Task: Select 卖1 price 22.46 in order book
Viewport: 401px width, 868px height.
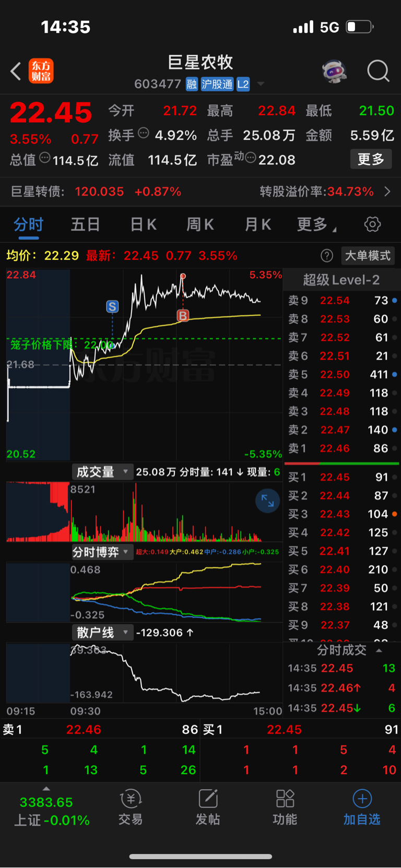Action: [x=343, y=448]
